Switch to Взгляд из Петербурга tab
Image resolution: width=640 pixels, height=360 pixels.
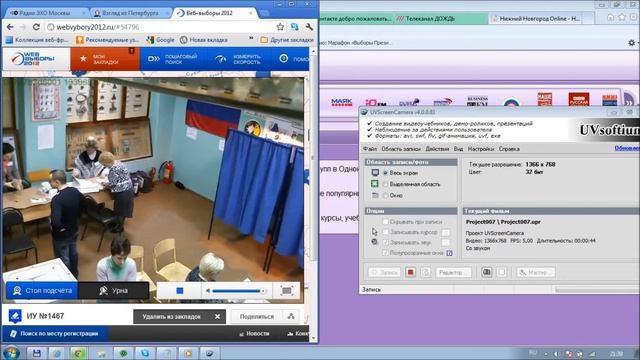pyautogui.click(x=130, y=13)
